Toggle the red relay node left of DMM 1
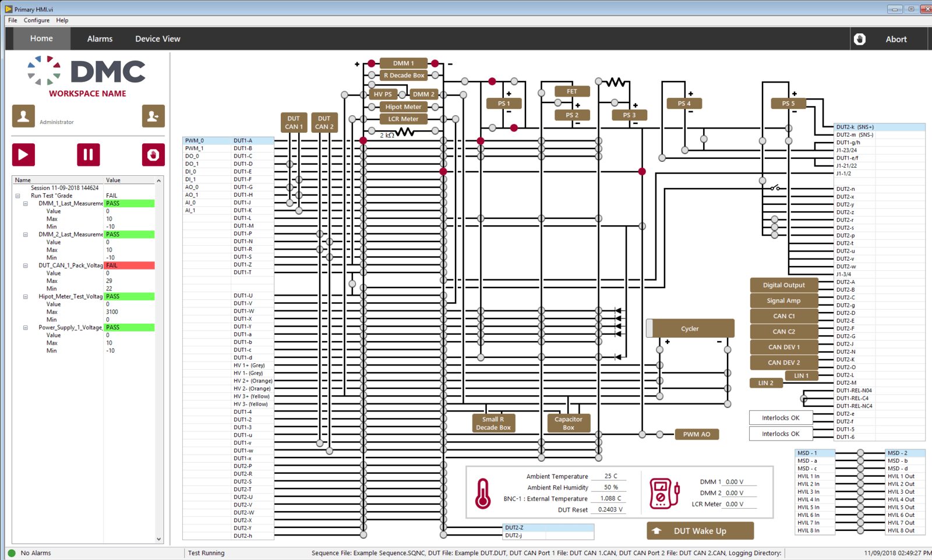The width and height of the screenshot is (932, 560). pos(371,63)
